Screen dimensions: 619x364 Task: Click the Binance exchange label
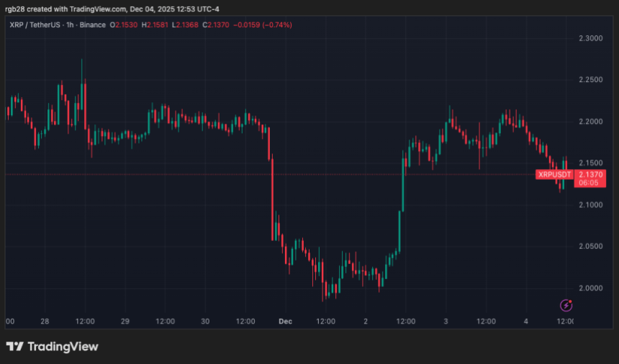point(92,25)
